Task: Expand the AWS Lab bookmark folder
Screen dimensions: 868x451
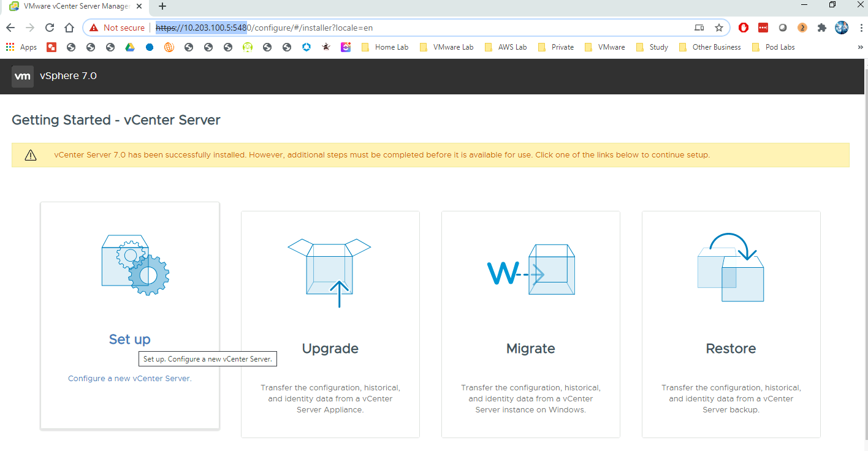Action: point(506,47)
